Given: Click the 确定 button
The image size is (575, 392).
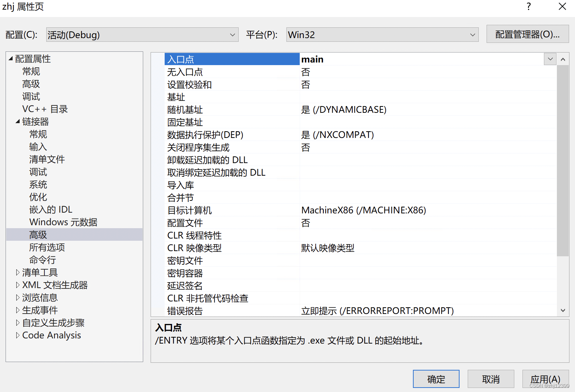Looking at the screenshot, I should (436, 379).
